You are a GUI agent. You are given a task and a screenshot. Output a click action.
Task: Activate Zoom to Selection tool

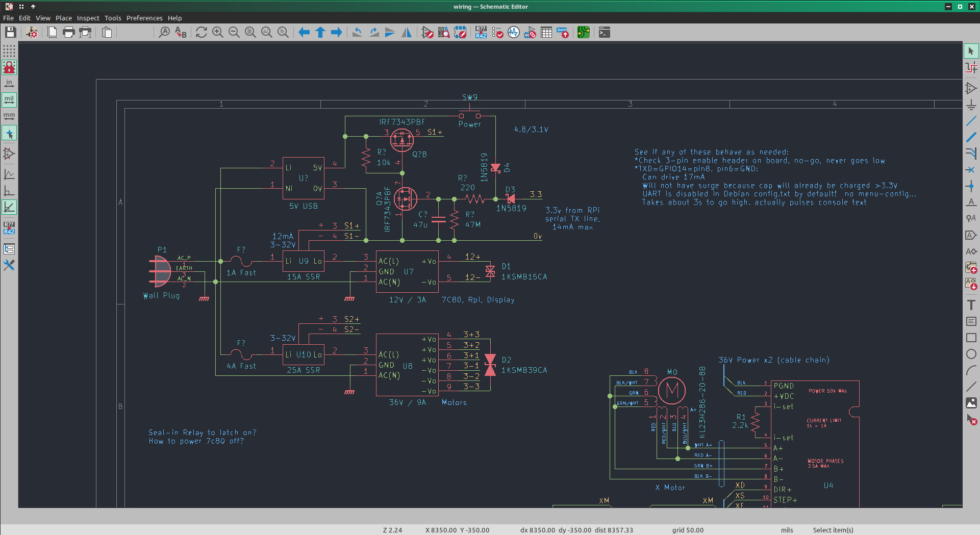283,33
